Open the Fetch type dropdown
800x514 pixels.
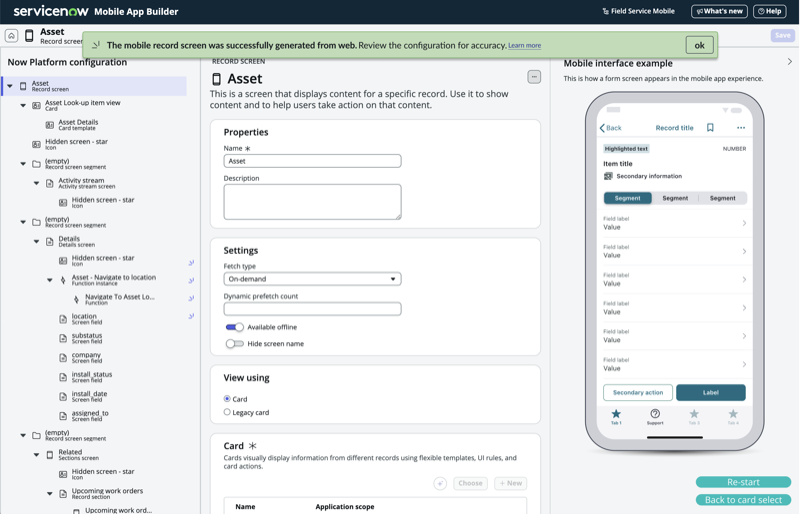pos(312,279)
